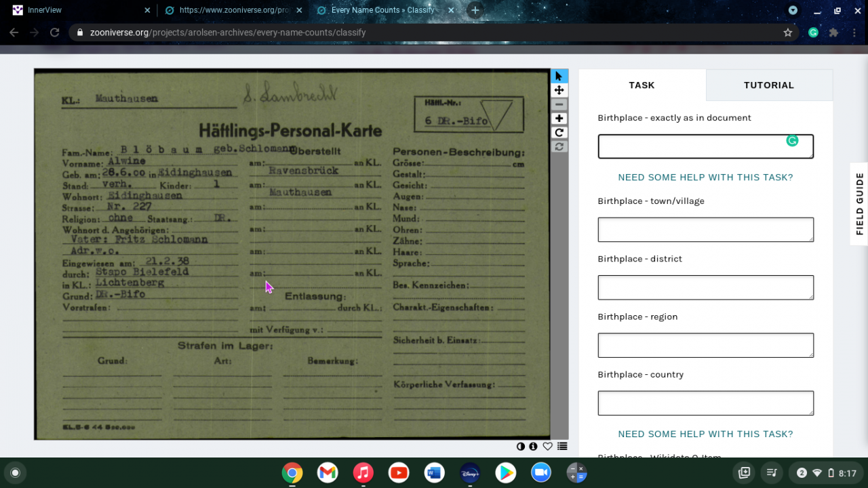Toggle invert contrast of the image
This screenshot has height=488, width=868.
tap(520, 446)
